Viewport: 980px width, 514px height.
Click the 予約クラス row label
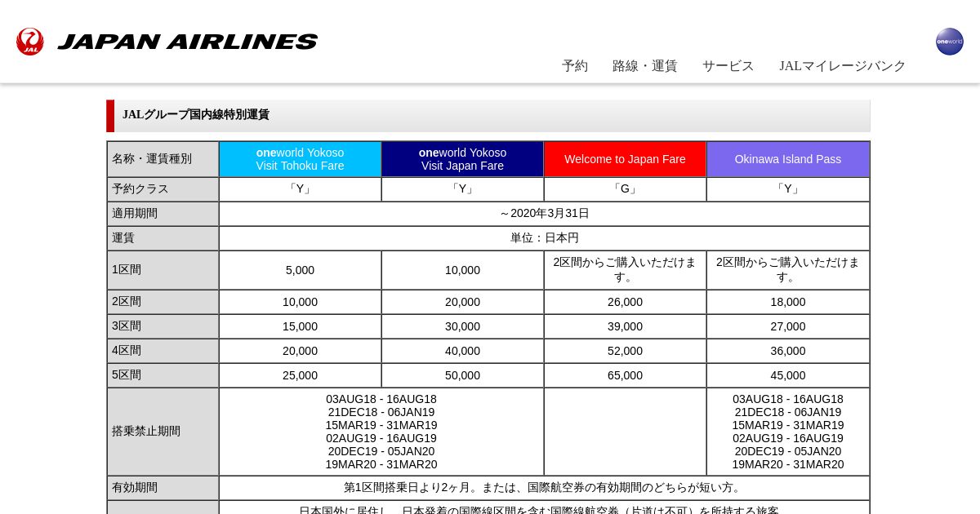[163, 189]
